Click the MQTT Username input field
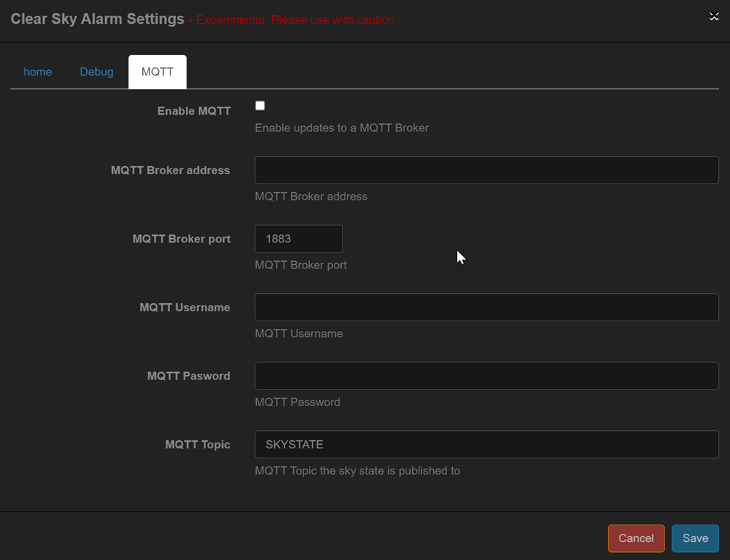 pos(486,307)
